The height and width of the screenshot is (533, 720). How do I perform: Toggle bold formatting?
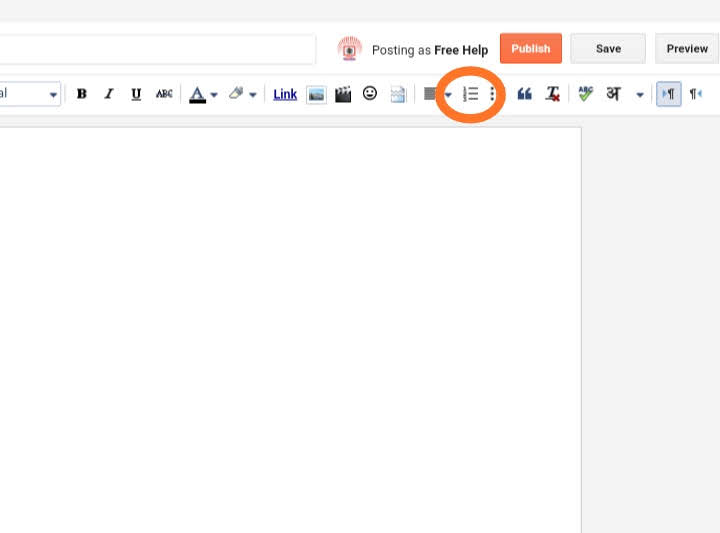pos(82,94)
